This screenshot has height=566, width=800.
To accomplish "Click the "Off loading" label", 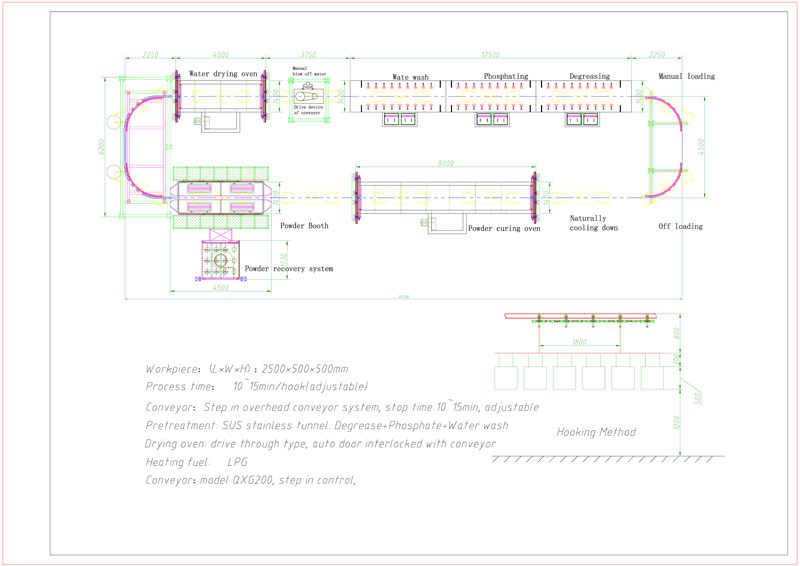I will (x=680, y=226).
